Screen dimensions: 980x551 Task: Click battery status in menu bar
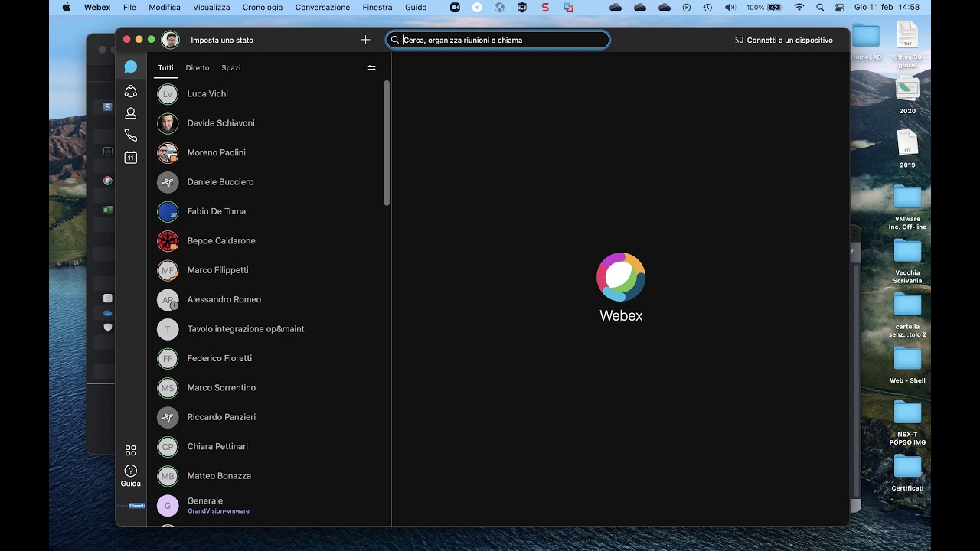pyautogui.click(x=764, y=7)
